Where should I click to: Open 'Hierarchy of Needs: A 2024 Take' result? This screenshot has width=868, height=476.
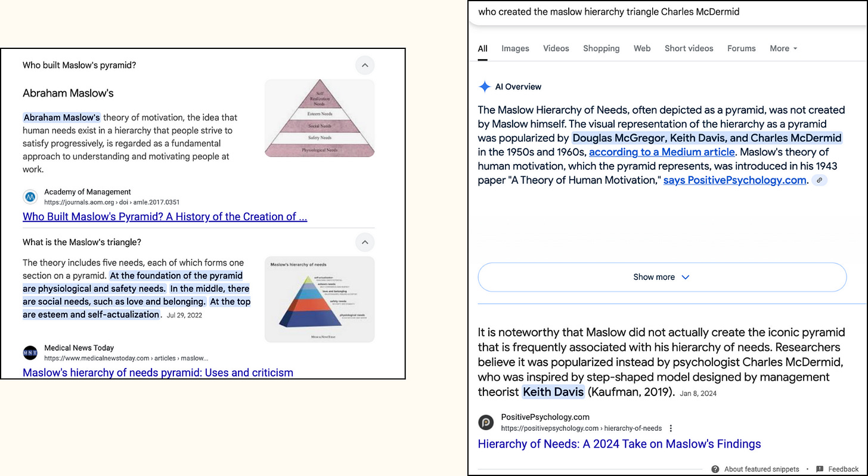[619, 444]
